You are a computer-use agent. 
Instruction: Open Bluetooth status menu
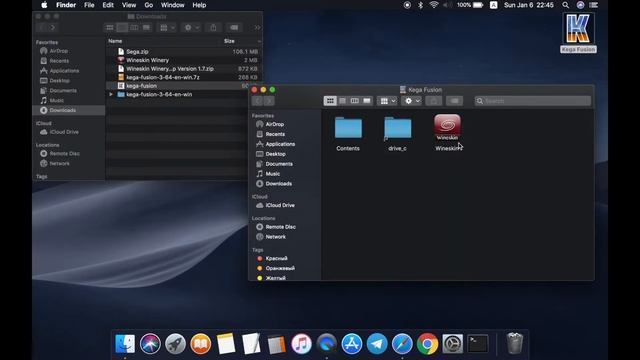pos(420,5)
